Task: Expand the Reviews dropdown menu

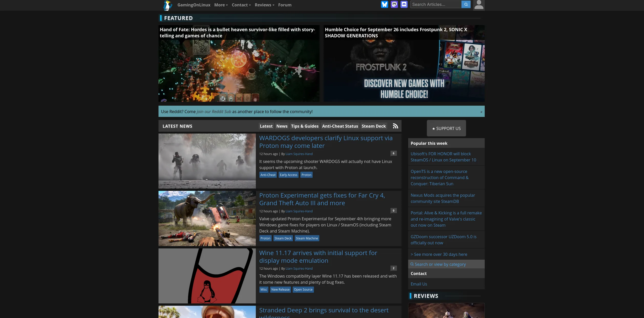Action: [264, 5]
